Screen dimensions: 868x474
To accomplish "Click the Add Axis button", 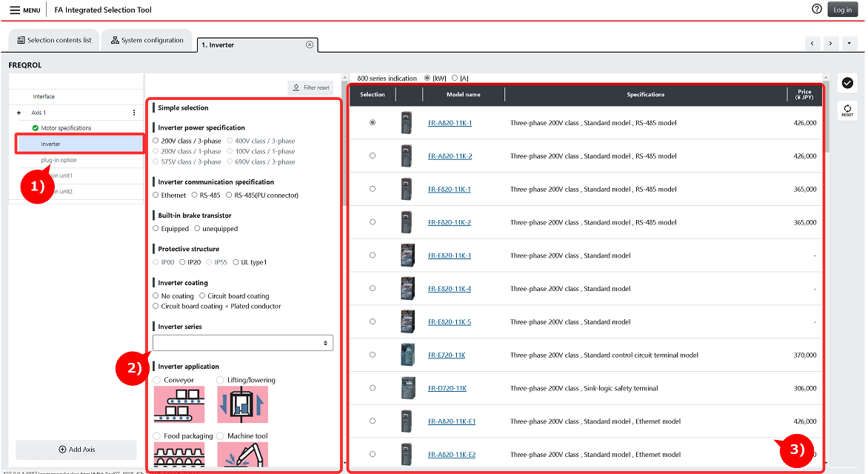I will tap(76, 450).
